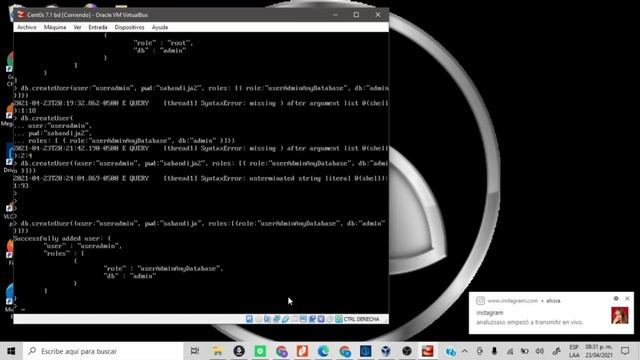This screenshot has height=360, width=640.
Task: Dismiss the Instagram notification
Action: click(x=627, y=299)
